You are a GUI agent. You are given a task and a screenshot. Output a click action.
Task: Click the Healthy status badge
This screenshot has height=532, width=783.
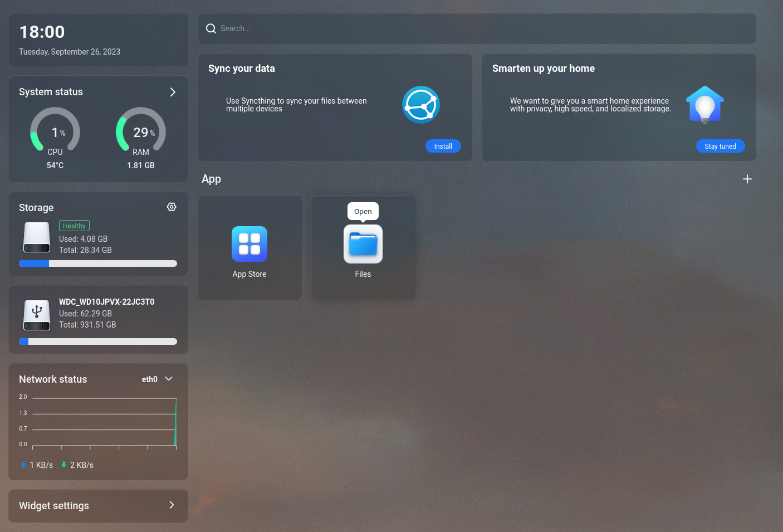(x=74, y=226)
